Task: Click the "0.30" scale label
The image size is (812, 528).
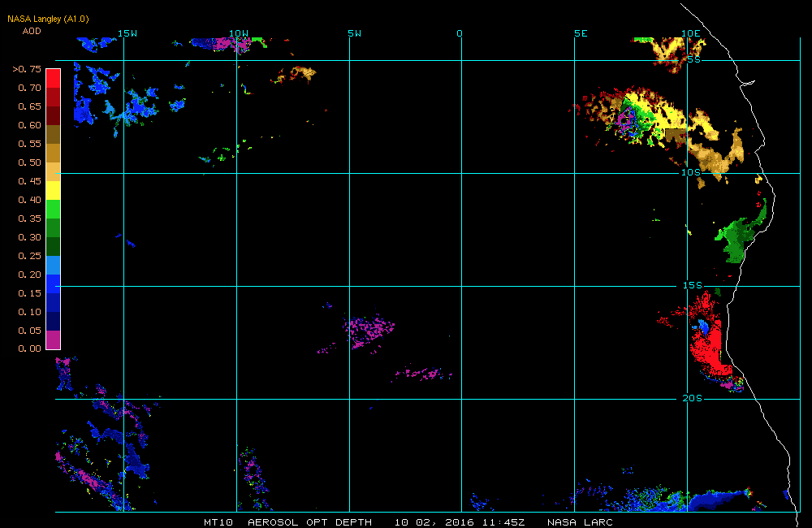Action: click(x=29, y=237)
